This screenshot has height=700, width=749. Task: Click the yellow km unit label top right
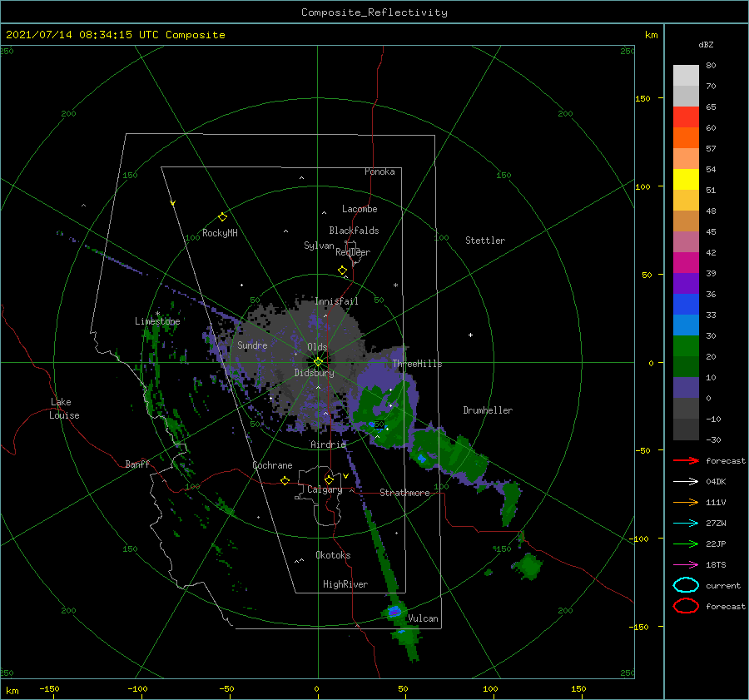pos(651,35)
